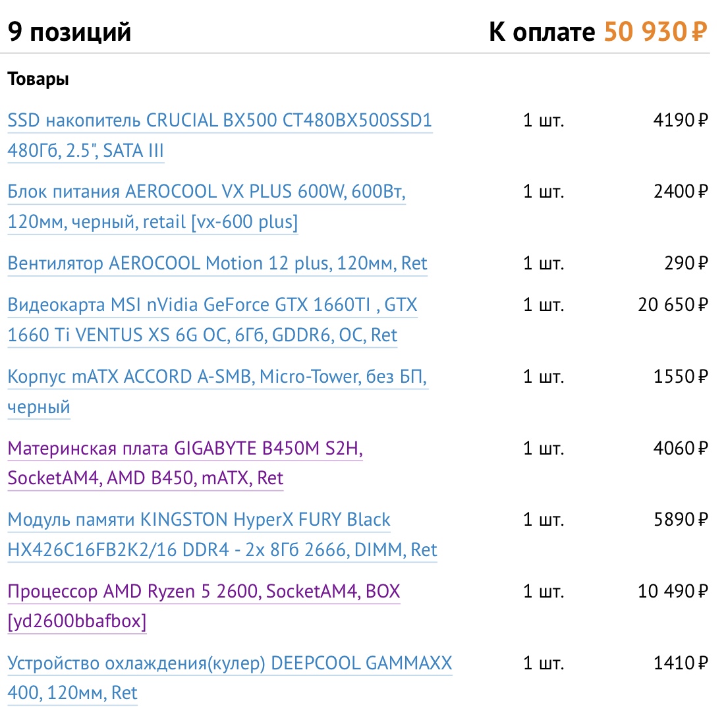This screenshot has height=728, width=726.
Task: Click the 10 490 ₽ processor price
Action: pos(673,591)
